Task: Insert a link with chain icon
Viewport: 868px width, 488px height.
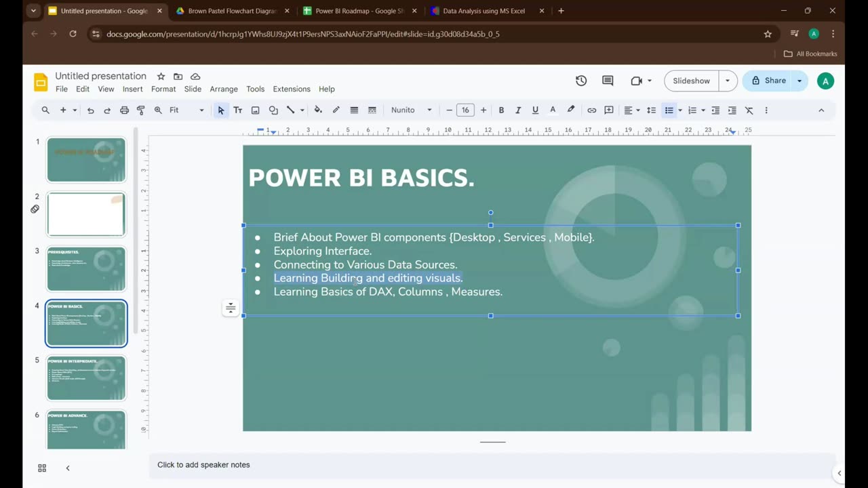Action: 591,110
